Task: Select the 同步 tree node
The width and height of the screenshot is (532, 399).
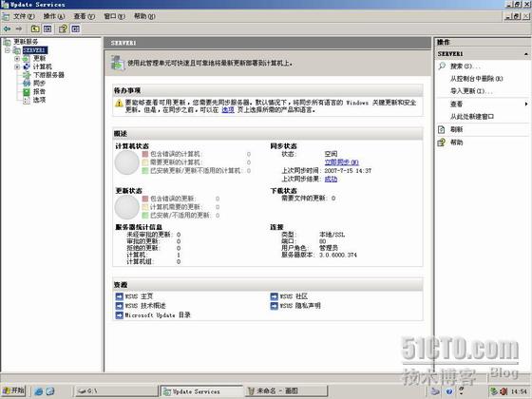Action: click(x=39, y=84)
